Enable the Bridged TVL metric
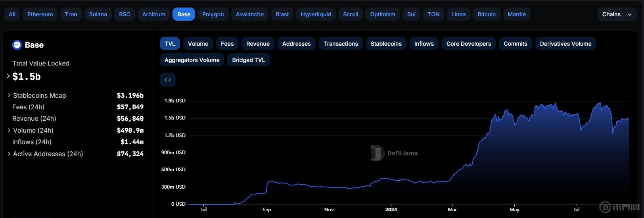 248,60
